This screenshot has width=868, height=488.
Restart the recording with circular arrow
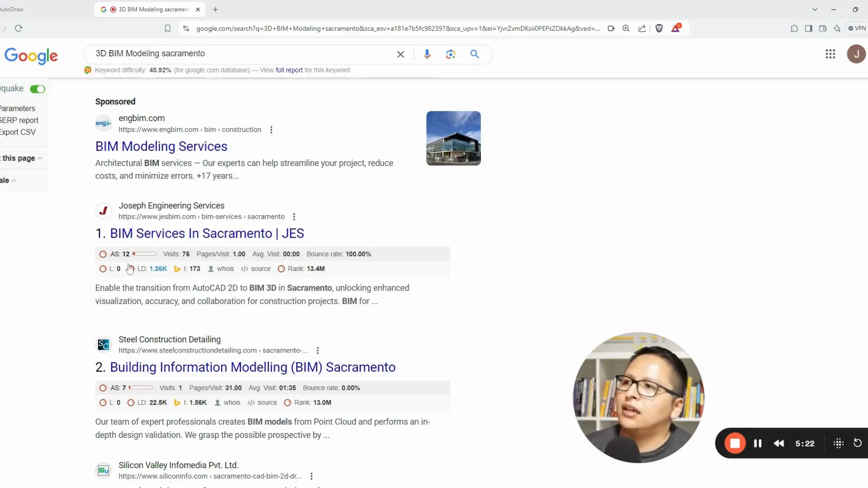coord(857,443)
